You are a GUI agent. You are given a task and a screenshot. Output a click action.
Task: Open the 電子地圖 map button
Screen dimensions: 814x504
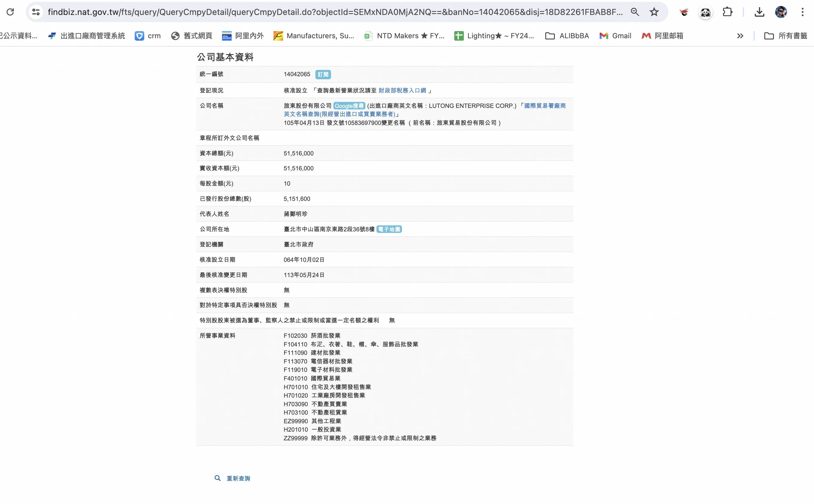pos(389,229)
